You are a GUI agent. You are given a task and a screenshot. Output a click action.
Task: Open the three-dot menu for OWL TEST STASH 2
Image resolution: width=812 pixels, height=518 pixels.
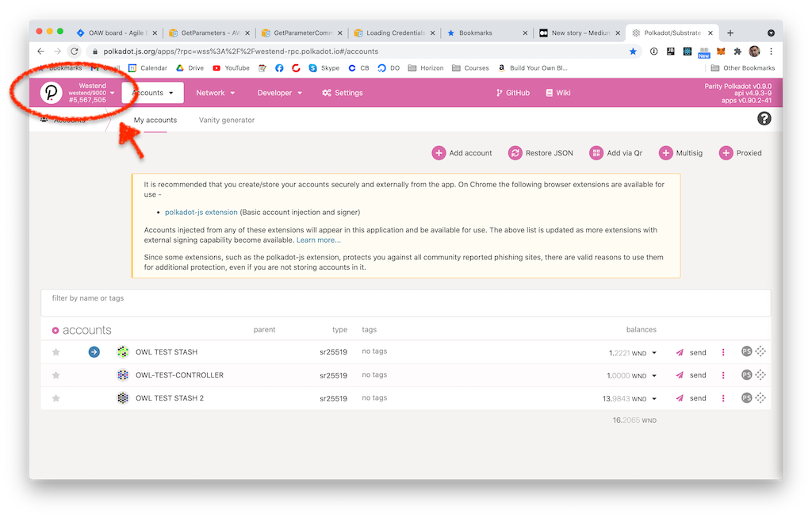(723, 398)
